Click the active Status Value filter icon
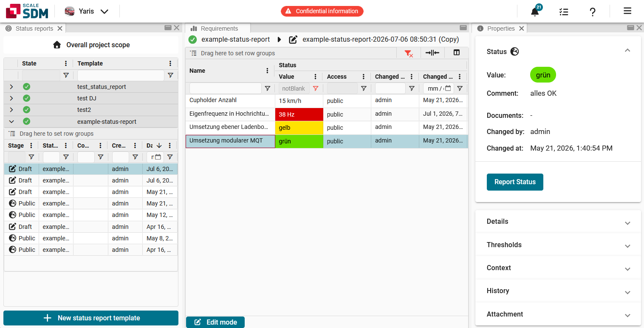 [x=315, y=88]
